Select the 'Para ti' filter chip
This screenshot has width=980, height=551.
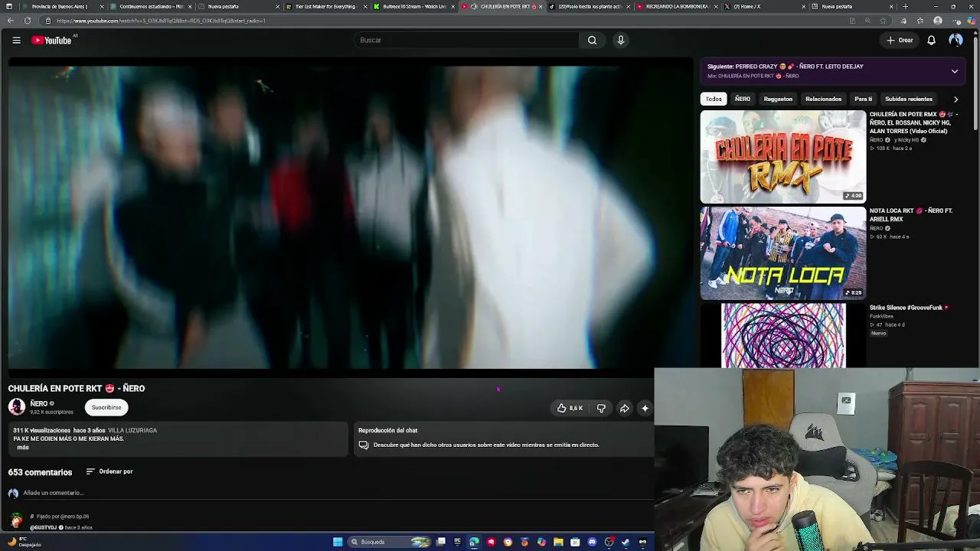tap(864, 99)
